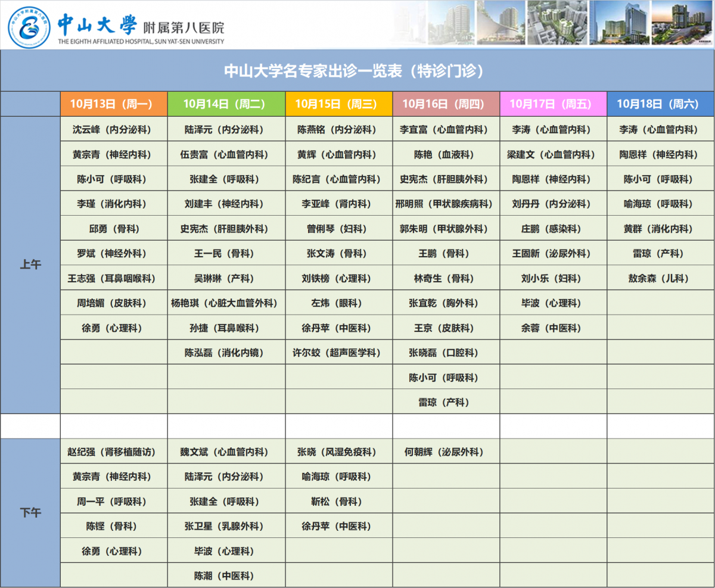Click 张卫星（乳腺外科） entry
This screenshot has width=715, height=588.
pyautogui.click(x=226, y=527)
